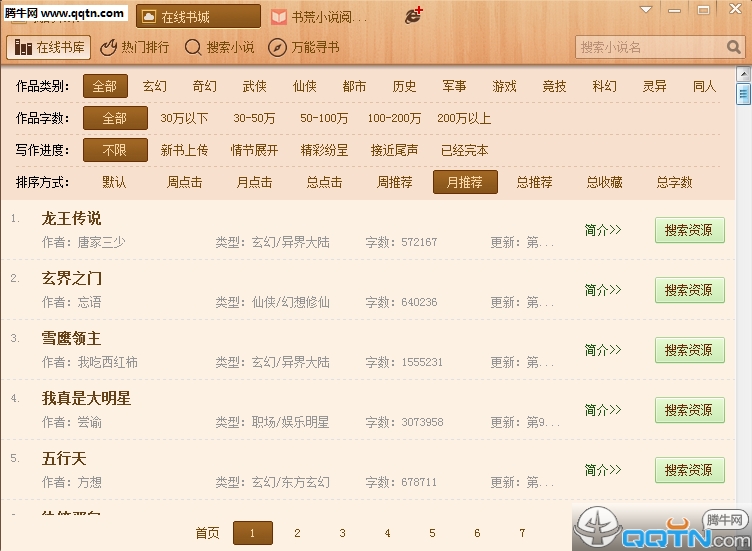Image resolution: width=752 pixels, height=551 pixels.
Task: Open 热门排行 rankings
Action: 135,47
